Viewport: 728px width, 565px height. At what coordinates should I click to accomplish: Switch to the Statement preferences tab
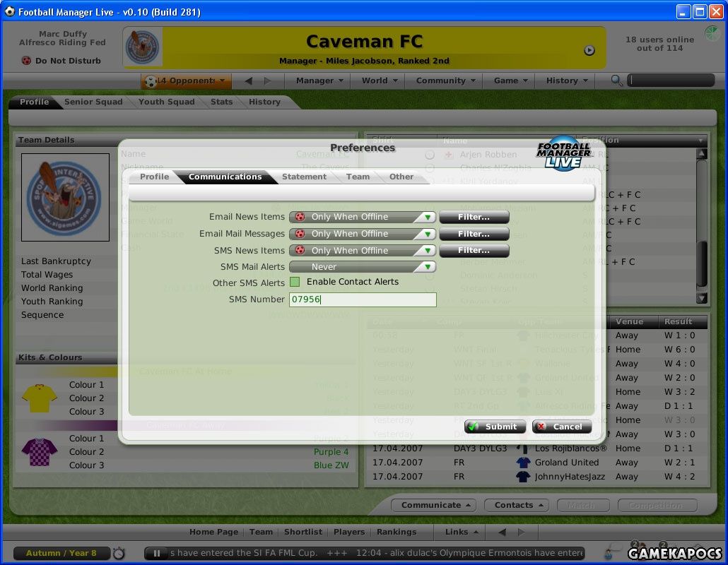coord(304,177)
